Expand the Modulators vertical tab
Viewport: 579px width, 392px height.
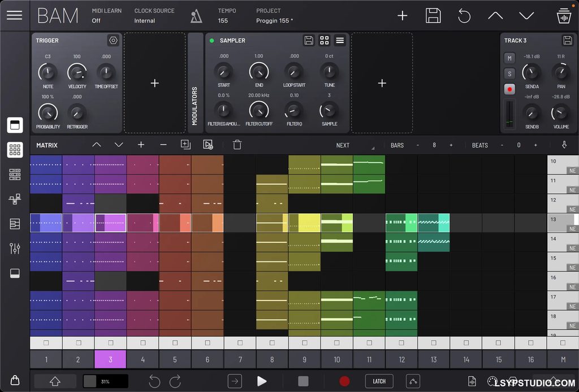[x=195, y=83]
